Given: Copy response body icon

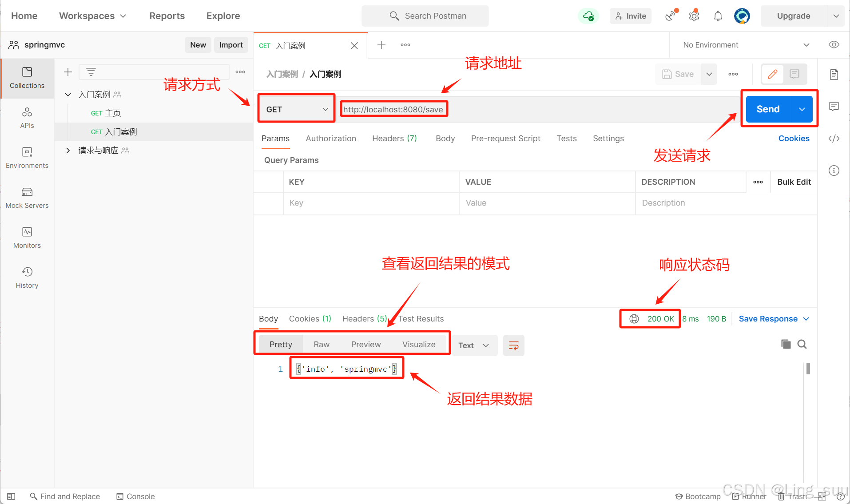Looking at the screenshot, I should pyautogui.click(x=786, y=344).
